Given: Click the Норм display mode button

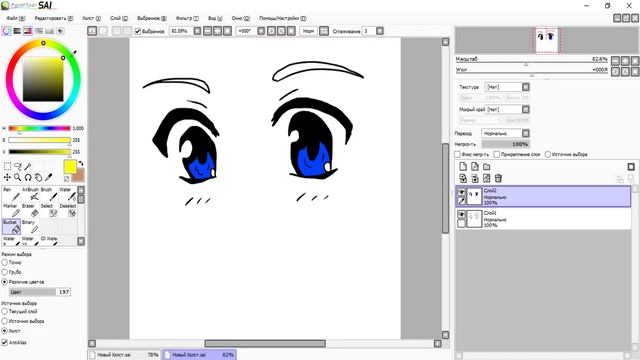Looking at the screenshot, I should pos(308,31).
